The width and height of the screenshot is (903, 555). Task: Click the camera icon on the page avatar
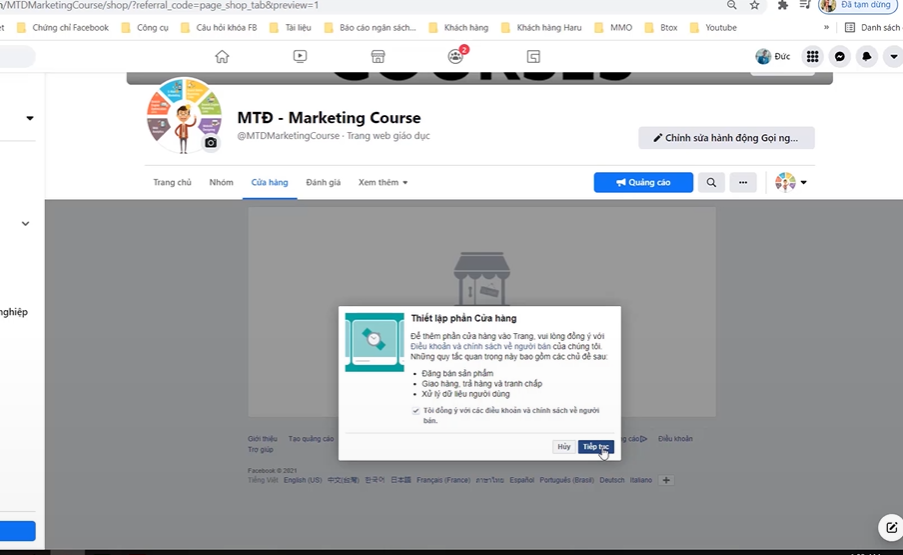(211, 143)
